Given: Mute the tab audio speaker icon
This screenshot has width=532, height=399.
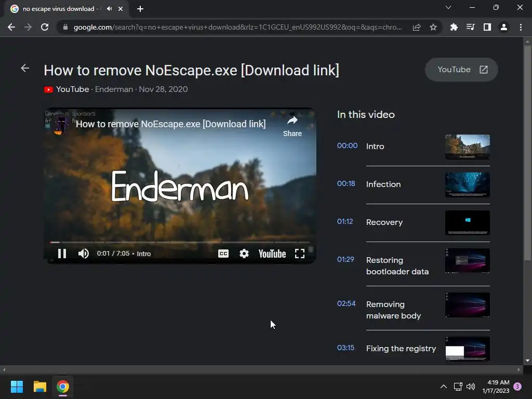Looking at the screenshot, I should [x=109, y=9].
